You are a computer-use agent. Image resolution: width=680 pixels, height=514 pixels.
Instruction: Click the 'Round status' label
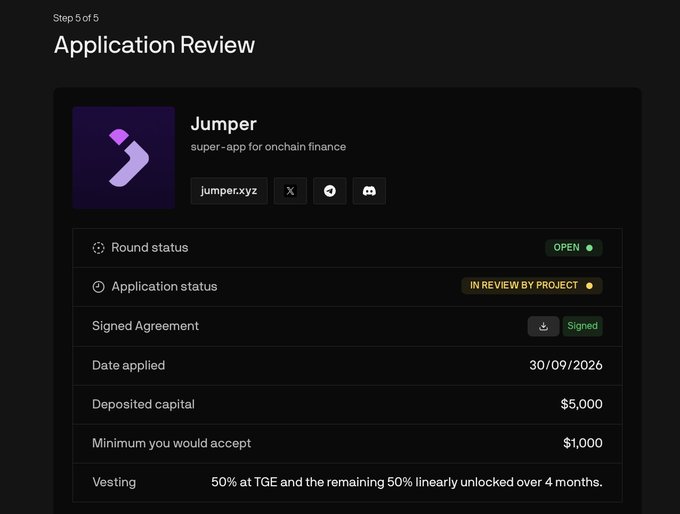pos(150,248)
